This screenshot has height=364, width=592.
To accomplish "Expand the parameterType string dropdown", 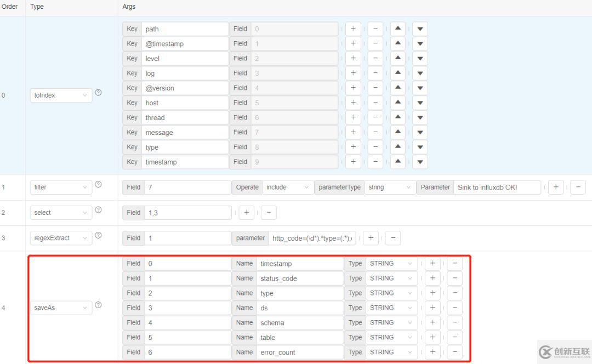I will (389, 187).
